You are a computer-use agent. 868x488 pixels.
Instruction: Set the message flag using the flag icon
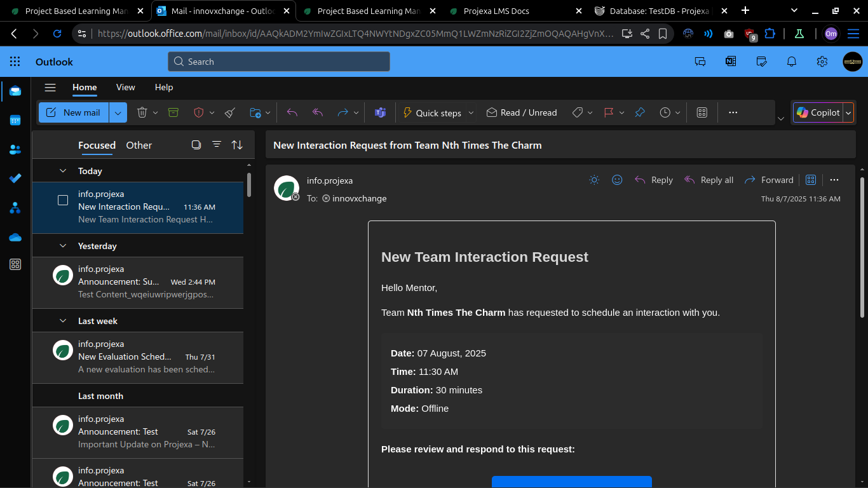609,112
